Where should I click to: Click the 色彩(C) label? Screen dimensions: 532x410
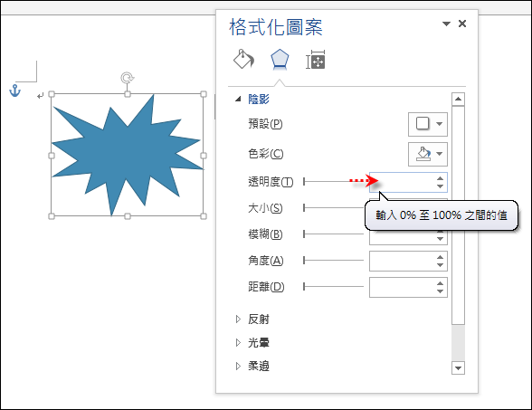point(266,154)
